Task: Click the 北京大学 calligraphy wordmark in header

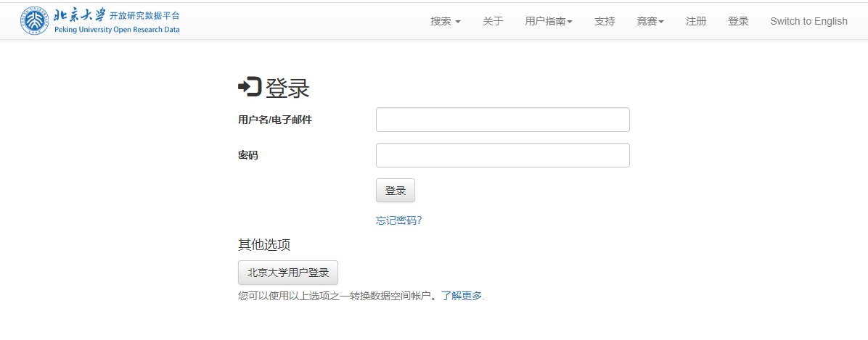Action: click(x=79, y=15)
